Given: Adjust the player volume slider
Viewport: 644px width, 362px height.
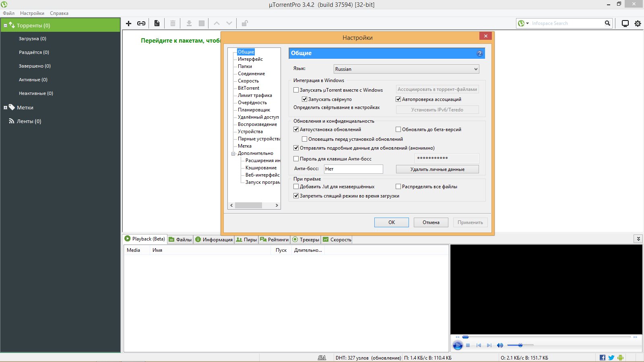Looking at the screenshot, I should (520, 345).
